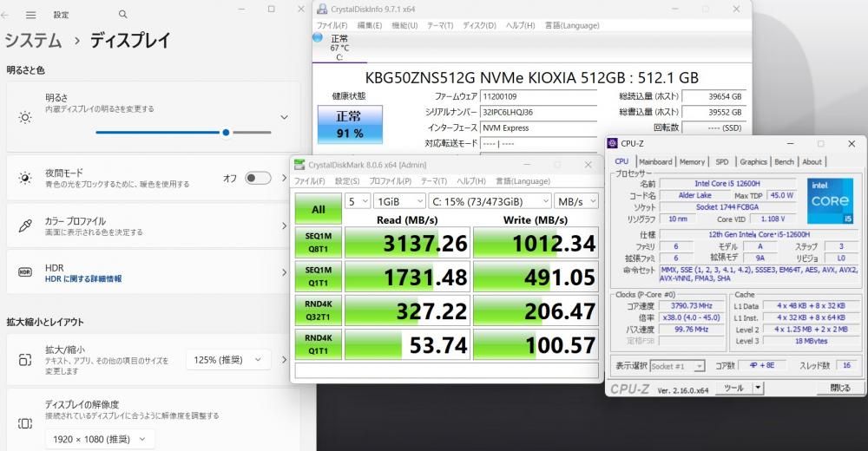Click the night mode icon
This screenshot has height=451, width=868.
(x=25, y=178)
